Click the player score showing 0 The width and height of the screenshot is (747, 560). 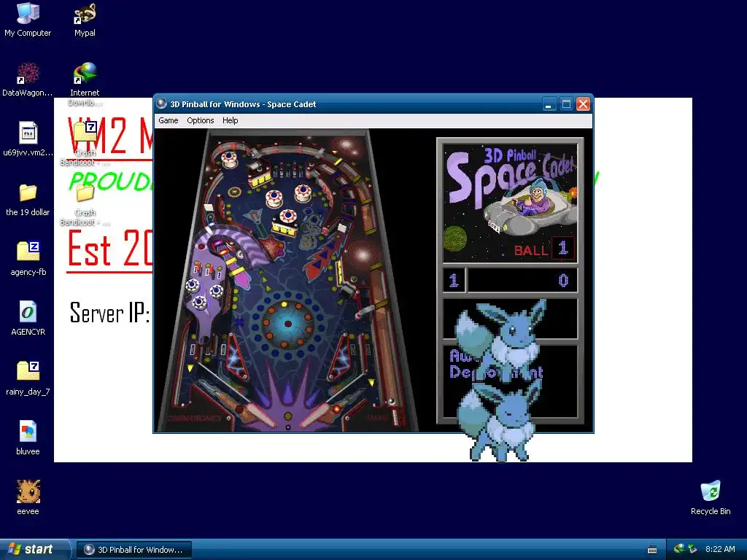(563, 280)
